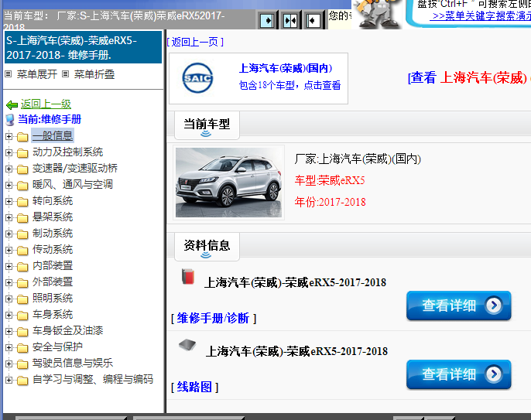Viewport: 531px width, 420px height.
Task: Click the mechanic cartoon mascot image
Action: pyautogui.click(x=376, y=14)
